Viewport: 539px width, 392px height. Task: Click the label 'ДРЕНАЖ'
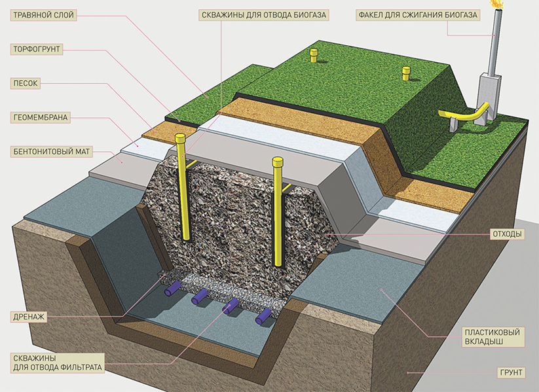(29, 317)
